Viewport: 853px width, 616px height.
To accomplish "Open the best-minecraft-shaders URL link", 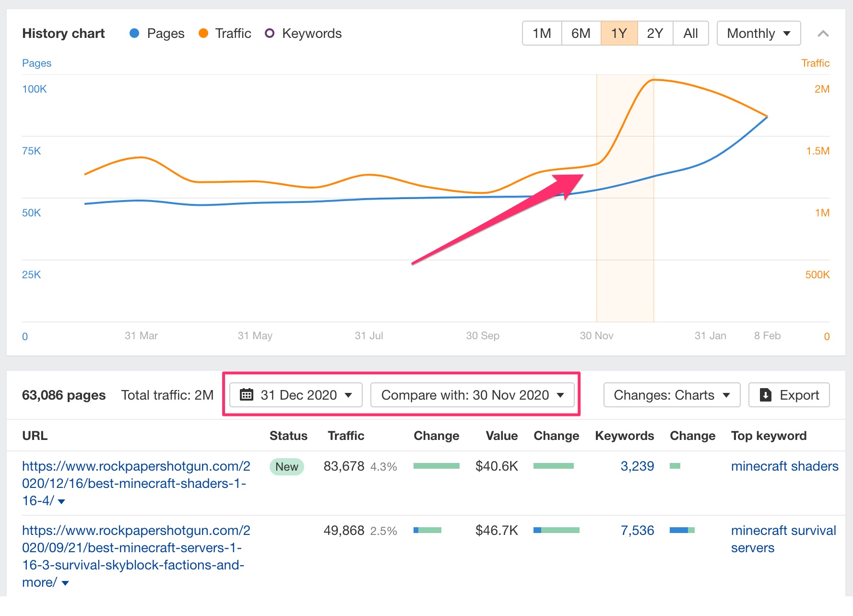I will tap(136, 483).
